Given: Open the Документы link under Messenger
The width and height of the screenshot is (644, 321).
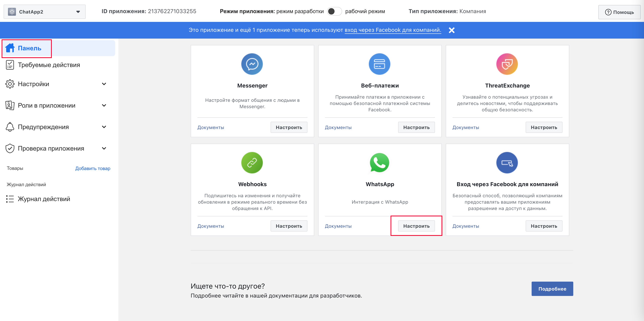Looking at the screenshot, I should (210, 127).
